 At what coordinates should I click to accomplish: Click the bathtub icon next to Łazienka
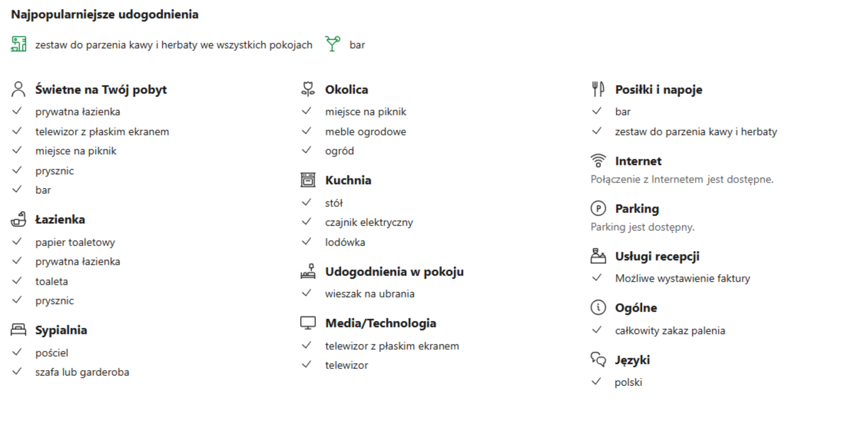click(18, 219)
